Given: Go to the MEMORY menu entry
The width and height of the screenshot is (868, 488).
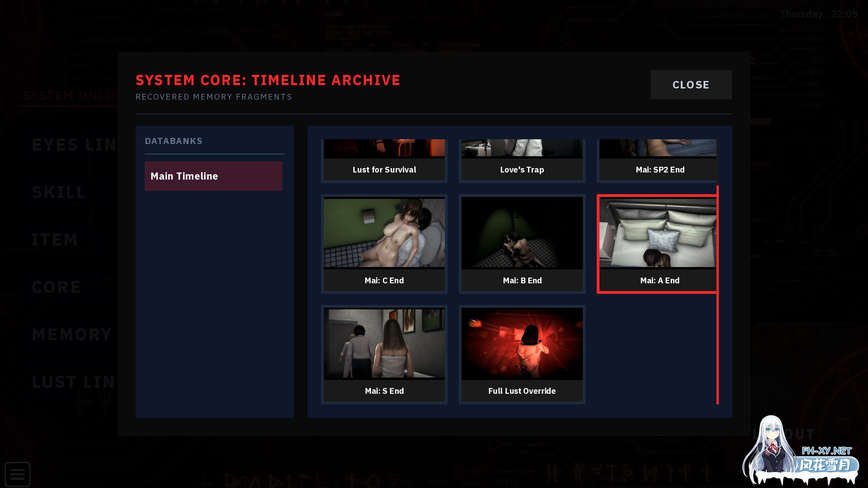Looking at the screenshot, I should click(x=72, y=334).
